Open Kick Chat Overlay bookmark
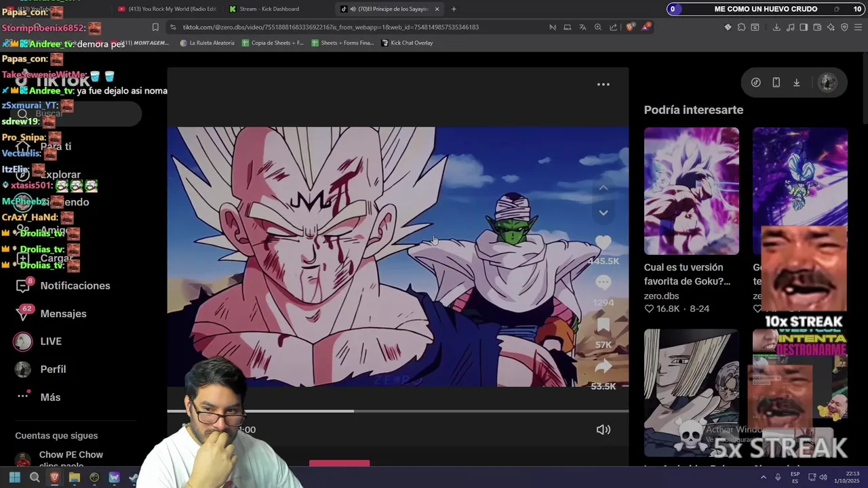868x488 pixels. pyautogui.click(x=407, y=43)
